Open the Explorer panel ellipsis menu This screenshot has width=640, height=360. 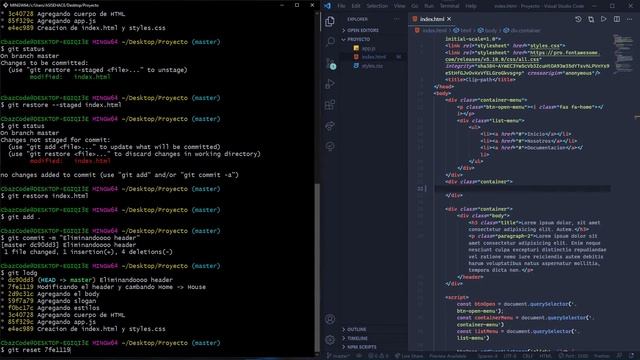(396, 19)
